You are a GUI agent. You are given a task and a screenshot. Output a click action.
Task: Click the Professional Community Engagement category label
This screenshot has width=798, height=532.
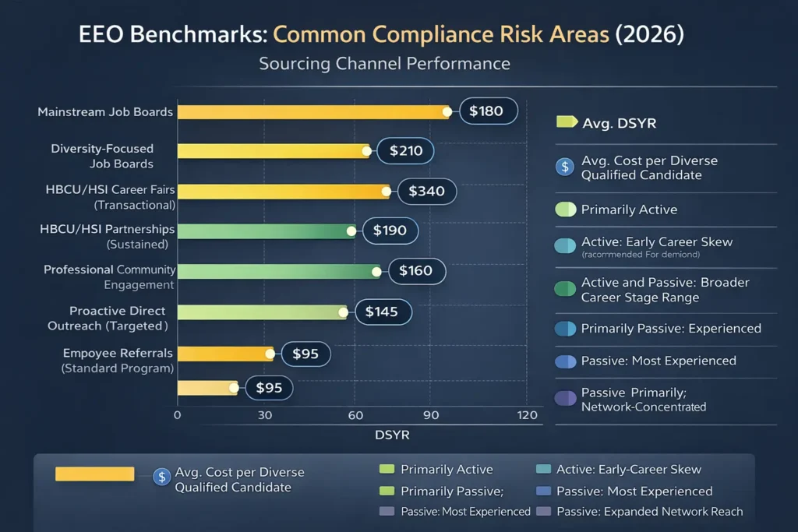tap(109, 277)
